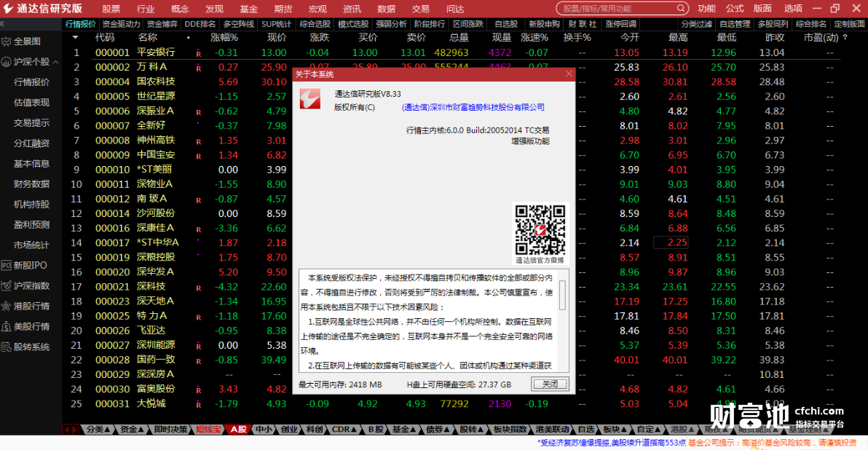Click the 新股IPO sidebar icon
Image resolution: width=868 pixels, height=450 pixels.
pyautogui.click(x=6, y=266)
